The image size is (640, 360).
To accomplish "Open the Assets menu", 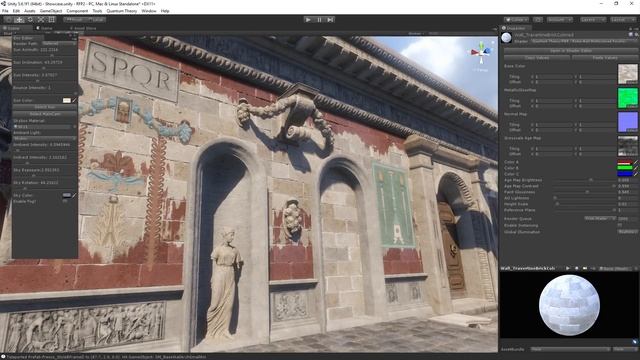I will click(x=29, y=11).
